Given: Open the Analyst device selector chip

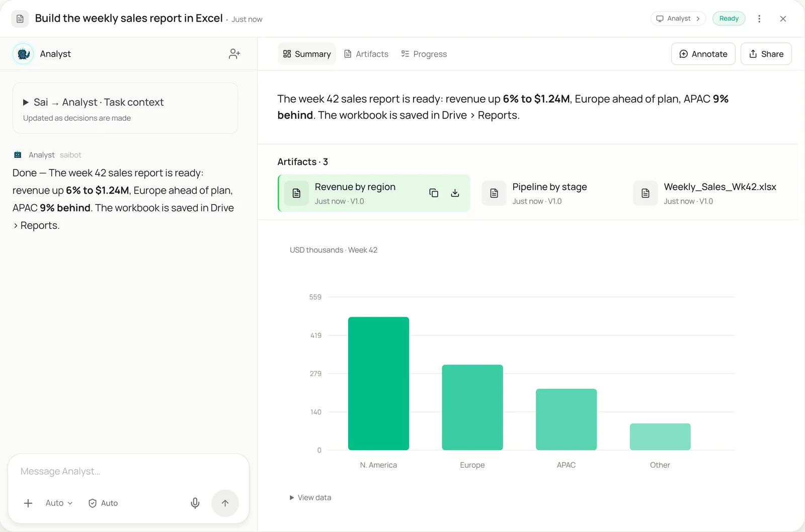Looking at the screenshot, I should coord(678,19).
